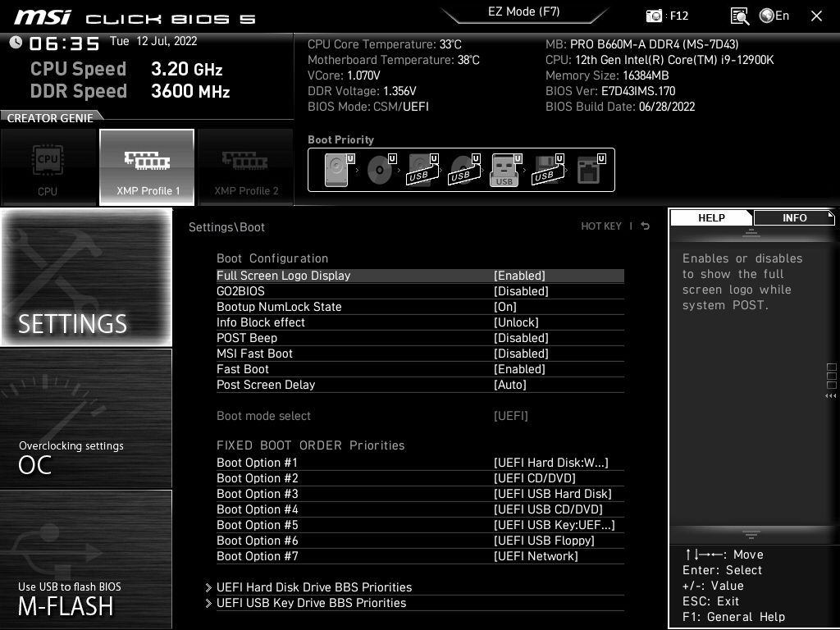Open Boot Option #7 value list
The width and height of the screenshot is (840, 630).
tap(536, 555)
